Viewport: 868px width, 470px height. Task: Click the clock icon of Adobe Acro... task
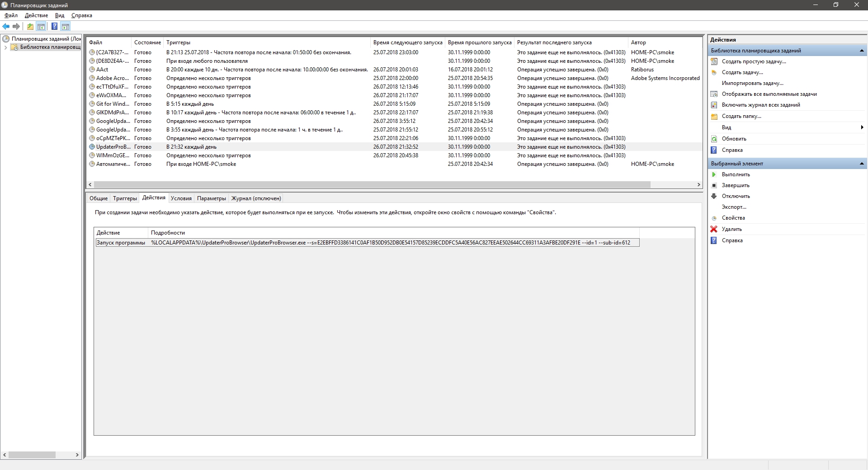click(x=92, y=78)
